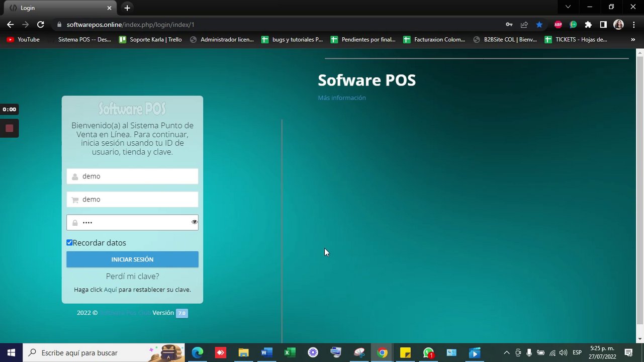
Task: Click the Aquí link to reset password
Action: point(110,290)
